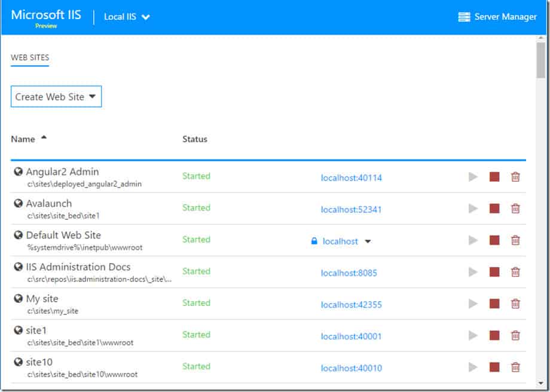
Task: Stop the My site website
Action: (494, 304)
